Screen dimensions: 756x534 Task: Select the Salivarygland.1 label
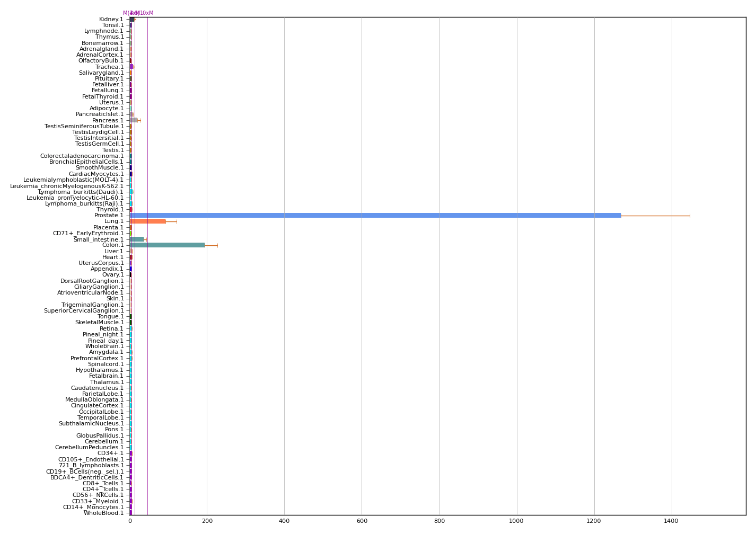coord(101,73)
